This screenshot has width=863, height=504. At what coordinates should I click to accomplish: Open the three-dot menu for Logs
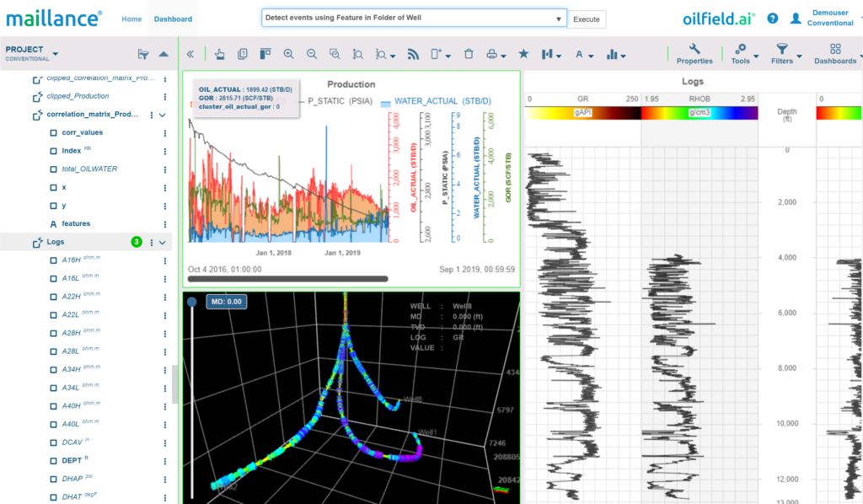[152, 242]
